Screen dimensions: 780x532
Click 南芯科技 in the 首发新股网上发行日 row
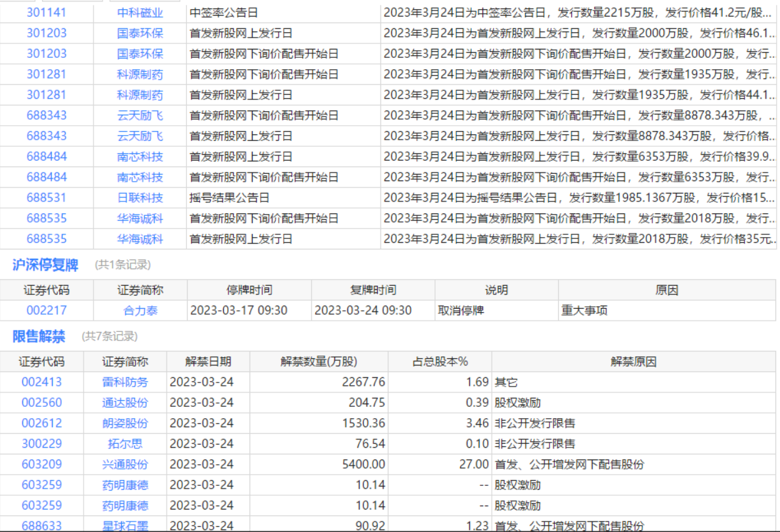[140, 157]
